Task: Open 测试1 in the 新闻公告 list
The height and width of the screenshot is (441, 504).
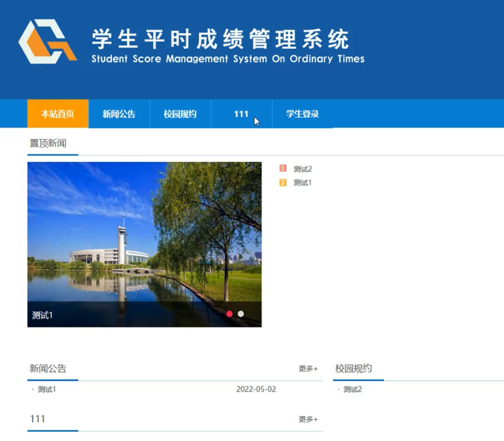Action: click(x=47, y=390)
